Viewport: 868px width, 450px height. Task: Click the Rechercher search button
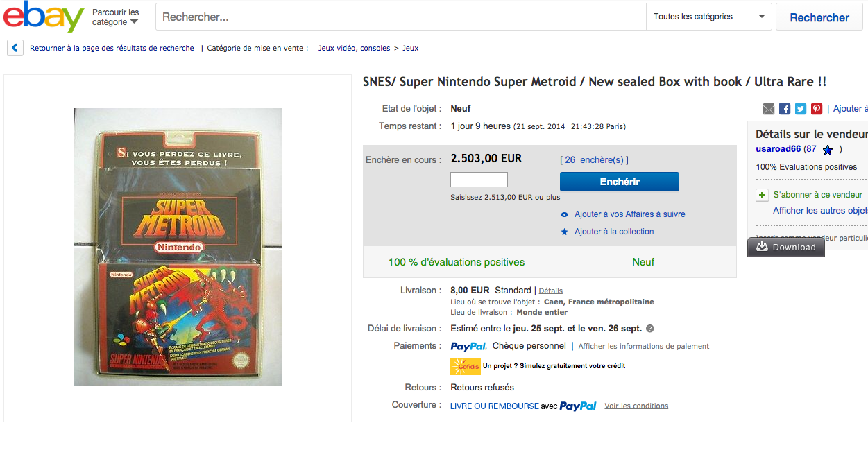[819, 17]
